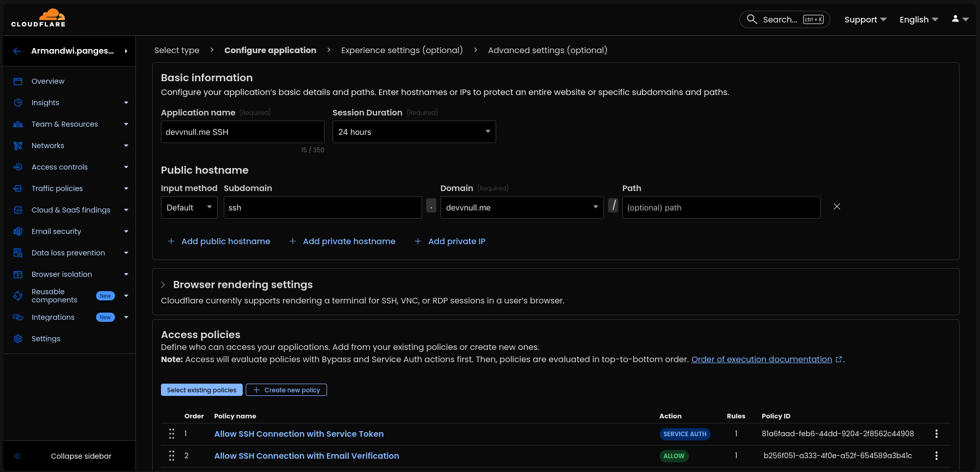Image resolution: width=980 pixels, height=472 pixels.
Task: Click the SERVICE AUTH action badge
Action: [x=685, y=434]
